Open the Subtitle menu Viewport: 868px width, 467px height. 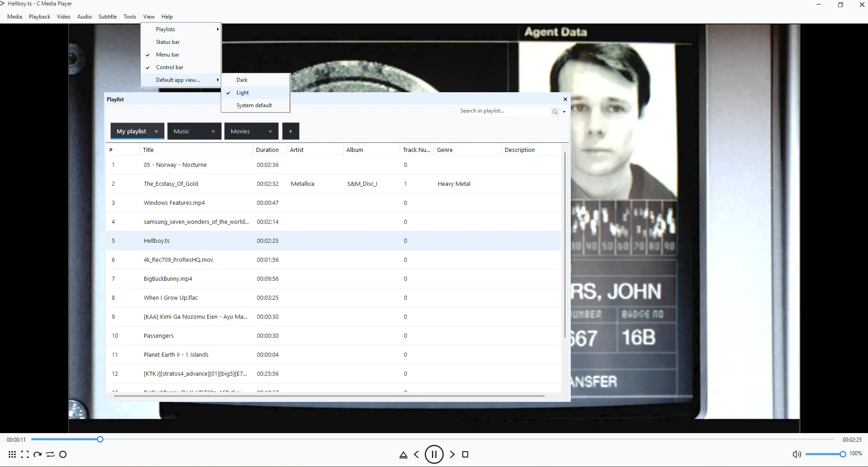click(108, 17)
